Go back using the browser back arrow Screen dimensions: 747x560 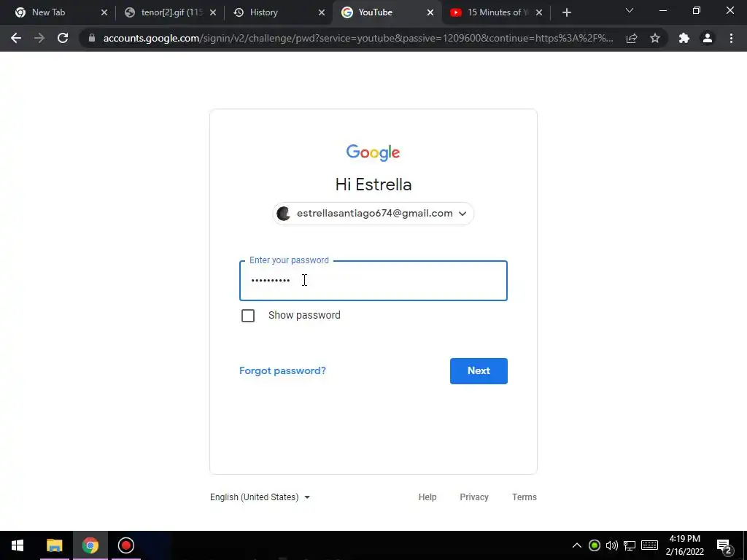pos(16,38)
